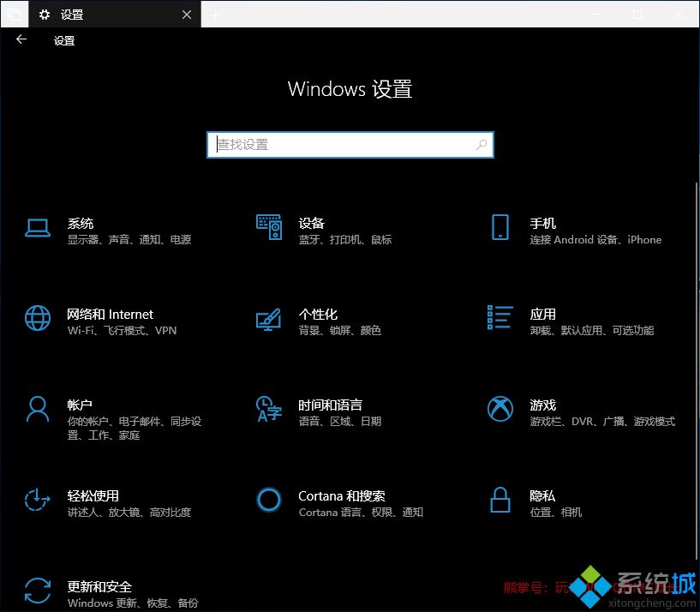Screen dimensions: 700x612
Task: Click the 隐私 heading text
Action: 543,495
